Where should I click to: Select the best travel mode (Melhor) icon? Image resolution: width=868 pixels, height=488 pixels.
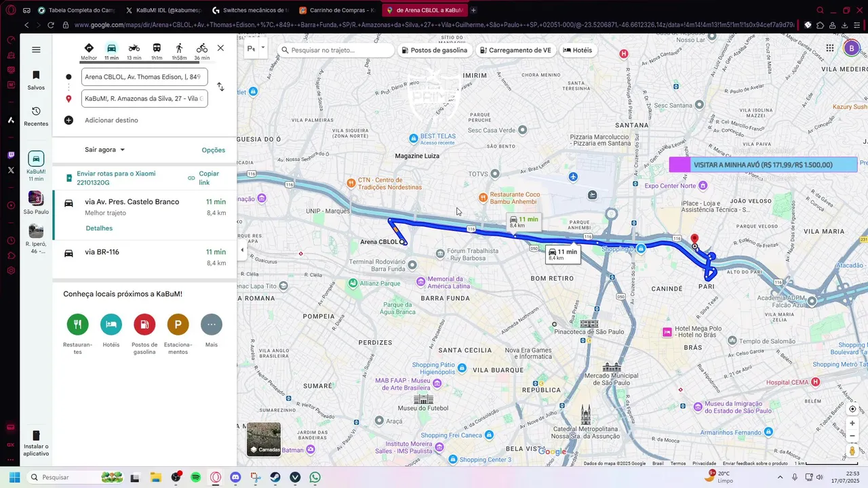[x=89, y=51]
